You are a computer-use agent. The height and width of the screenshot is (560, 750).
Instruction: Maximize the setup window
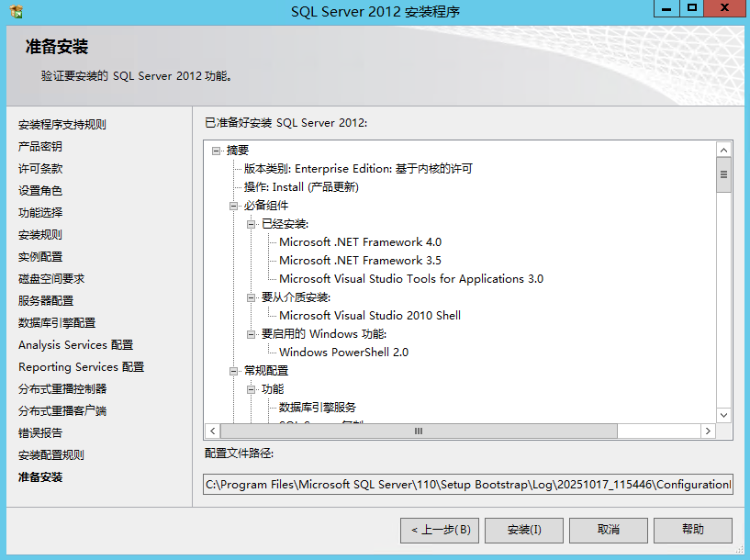pyautogui.click(x=692, y=8)
